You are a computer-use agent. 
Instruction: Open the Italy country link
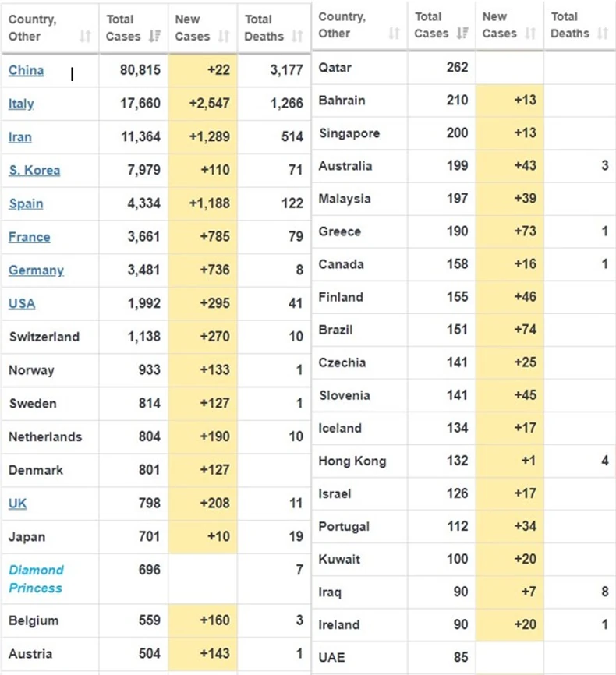pyautogui.click(x=21, y=104)
